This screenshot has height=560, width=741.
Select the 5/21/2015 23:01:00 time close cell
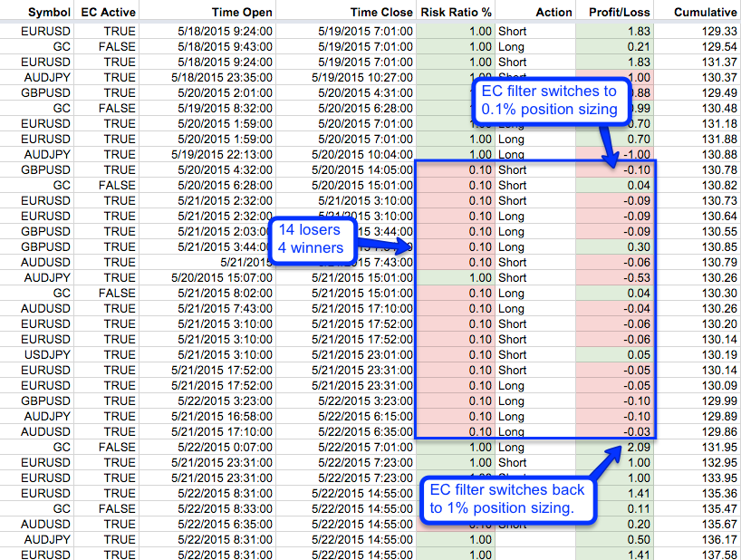coord(373,354)
